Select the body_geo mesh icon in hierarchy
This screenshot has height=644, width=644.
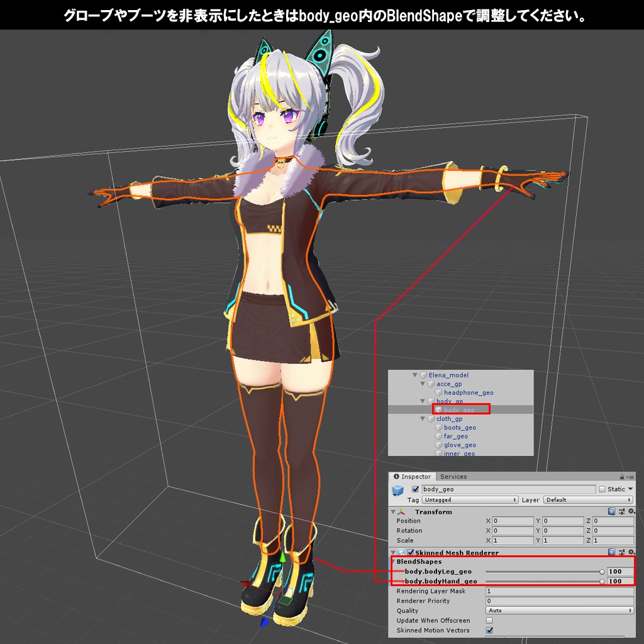pos(439,409)
